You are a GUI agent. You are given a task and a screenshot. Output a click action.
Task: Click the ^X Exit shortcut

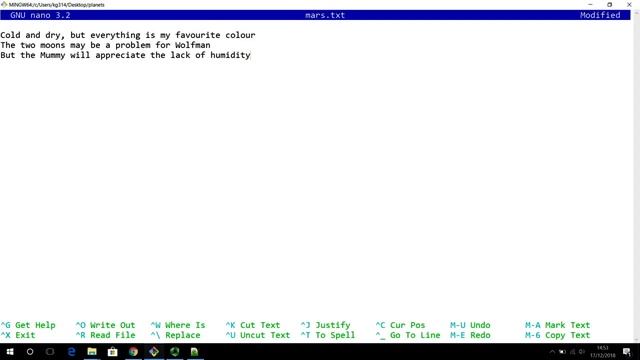click(18, 335)
